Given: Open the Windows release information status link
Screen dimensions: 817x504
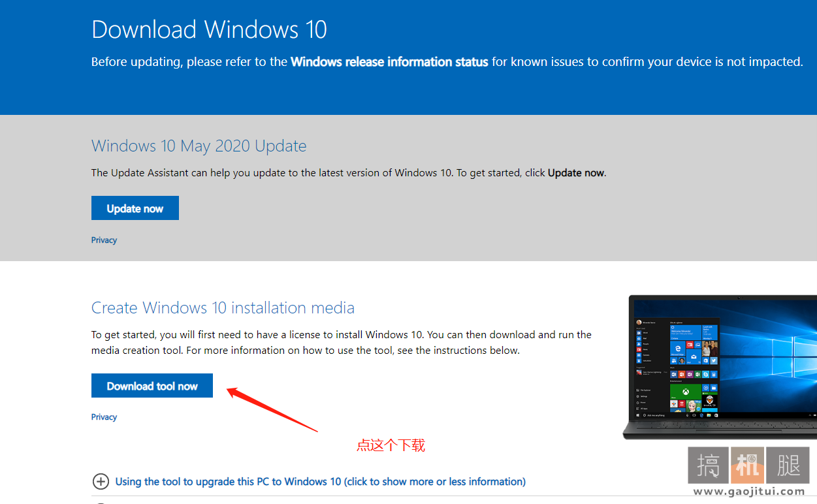Looking at the screenshot, I should 389,62.
